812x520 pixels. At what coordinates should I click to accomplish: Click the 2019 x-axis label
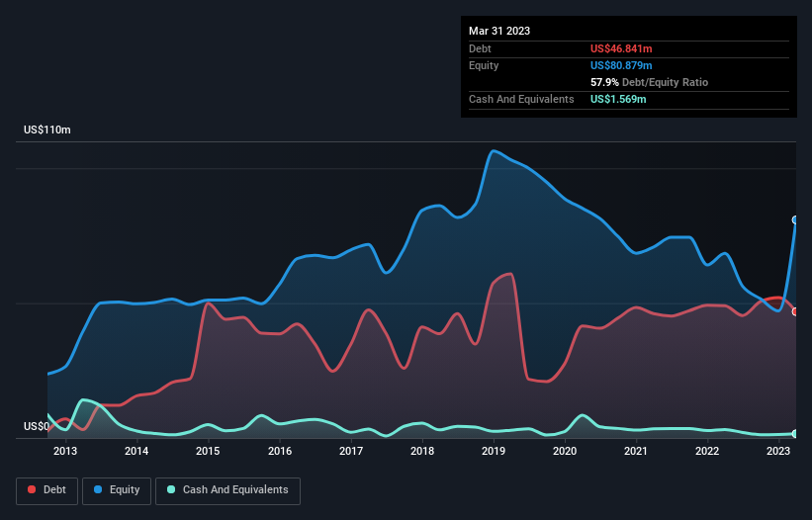click(x=494, y=451)
